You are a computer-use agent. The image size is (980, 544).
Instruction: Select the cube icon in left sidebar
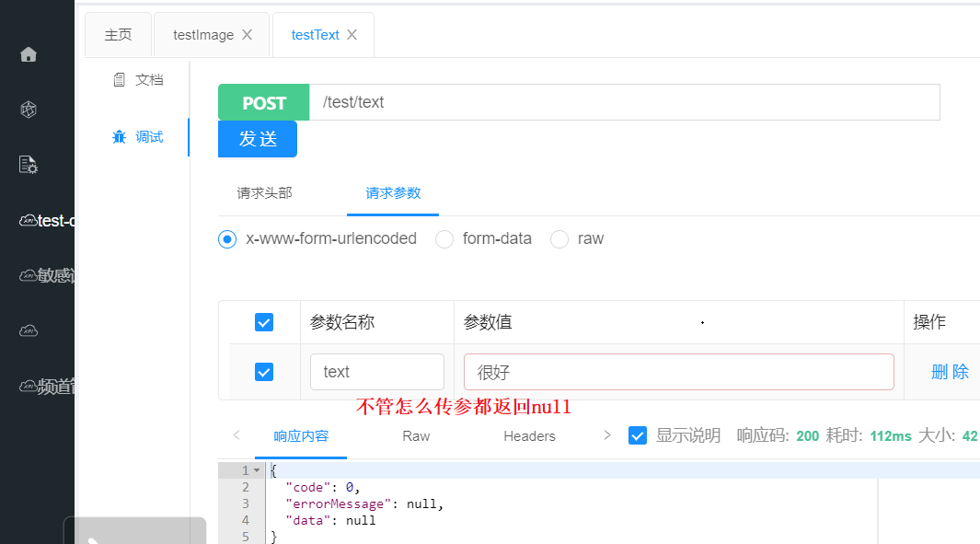(28, 110)
